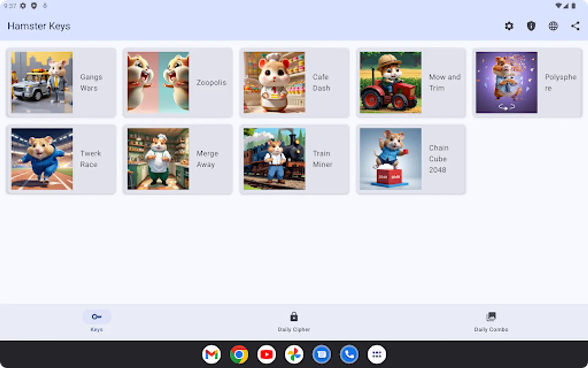This screenshot has height=368, width=588.
Task: Open YouTube from the taskbar
Action: tap(266, 354)
